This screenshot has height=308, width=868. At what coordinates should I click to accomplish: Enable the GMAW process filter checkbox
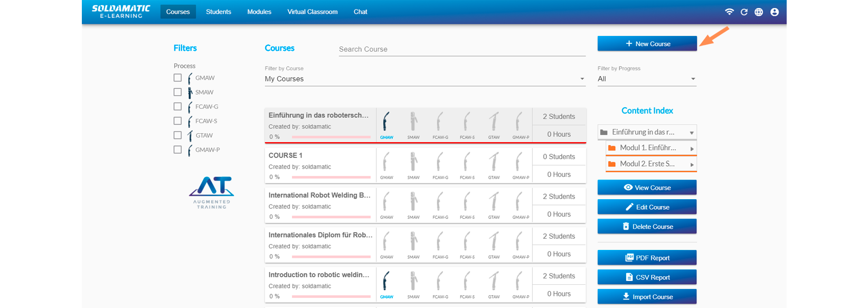[x=177, y=78]
